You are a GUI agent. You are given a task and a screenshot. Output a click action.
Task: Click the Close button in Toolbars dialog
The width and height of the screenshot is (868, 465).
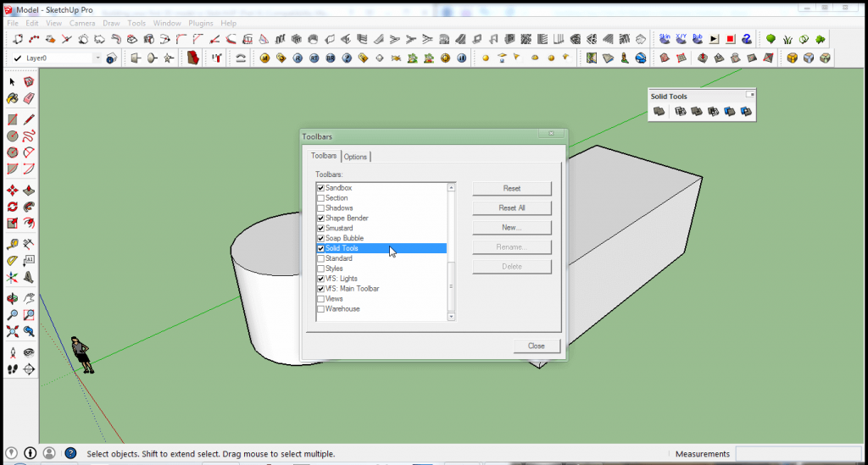tap(537, 346)
